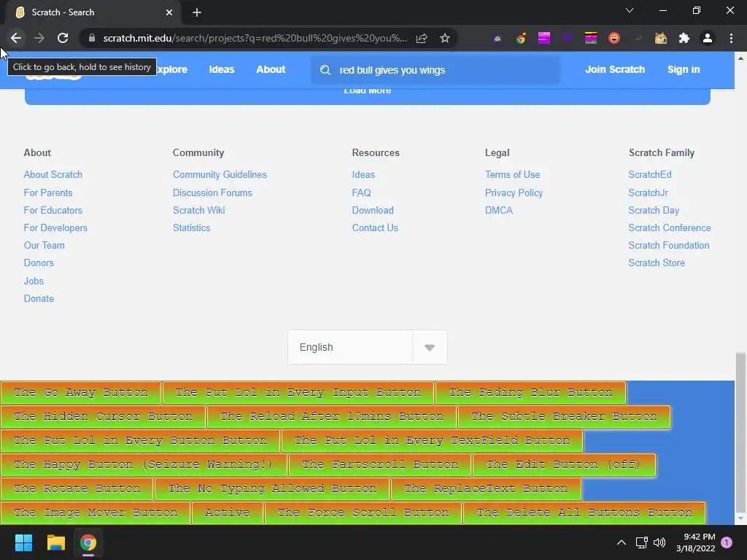747x560 pixels.
Task: Open the taskbar clock showing 9:42 PM
Action: click(695, 542)
